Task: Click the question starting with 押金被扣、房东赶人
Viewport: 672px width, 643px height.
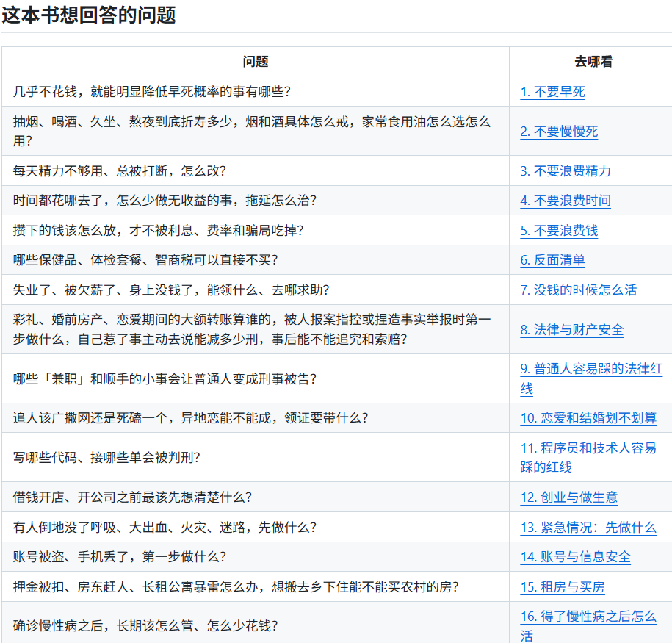Action: point(236,587)
